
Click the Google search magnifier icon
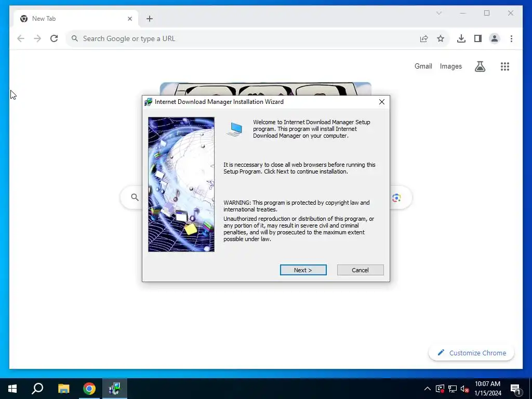(x=135, y=197)
